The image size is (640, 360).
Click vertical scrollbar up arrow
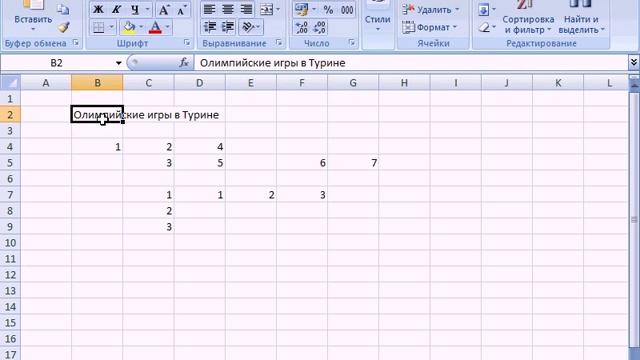pos(634,86)
